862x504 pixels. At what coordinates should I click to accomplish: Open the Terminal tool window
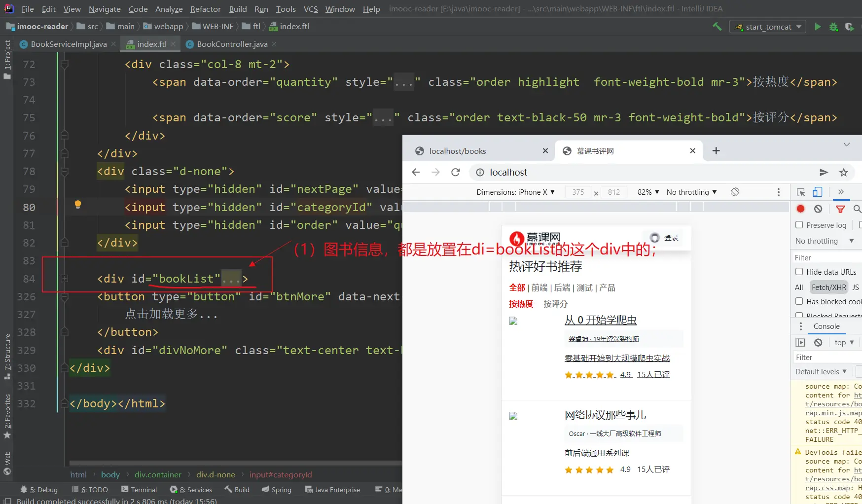139,490
